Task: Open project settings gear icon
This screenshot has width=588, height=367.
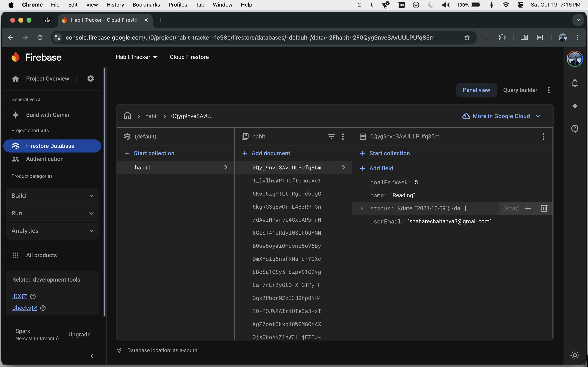Action: [90, 78]
